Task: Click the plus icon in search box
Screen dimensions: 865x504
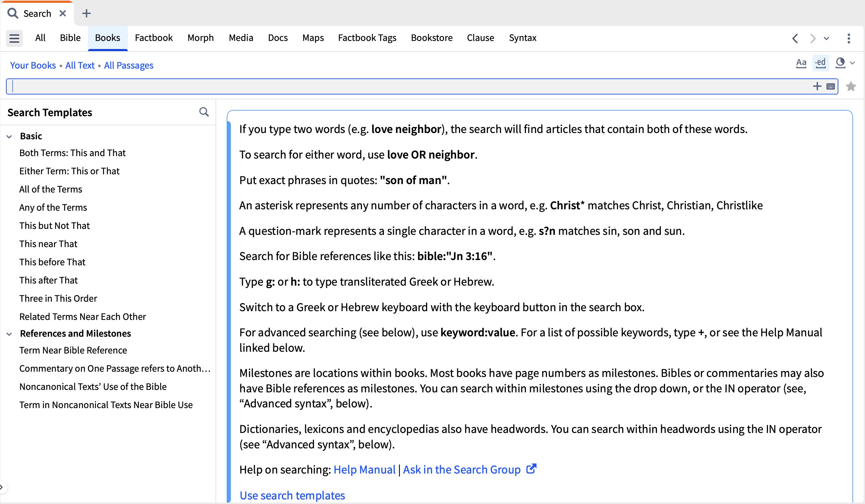Action: 817,86
